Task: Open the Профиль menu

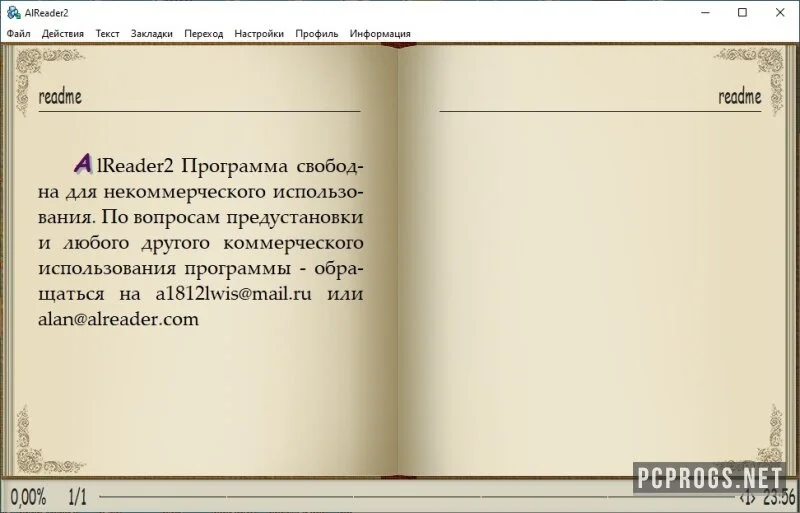Action: (x=316, y=34)
